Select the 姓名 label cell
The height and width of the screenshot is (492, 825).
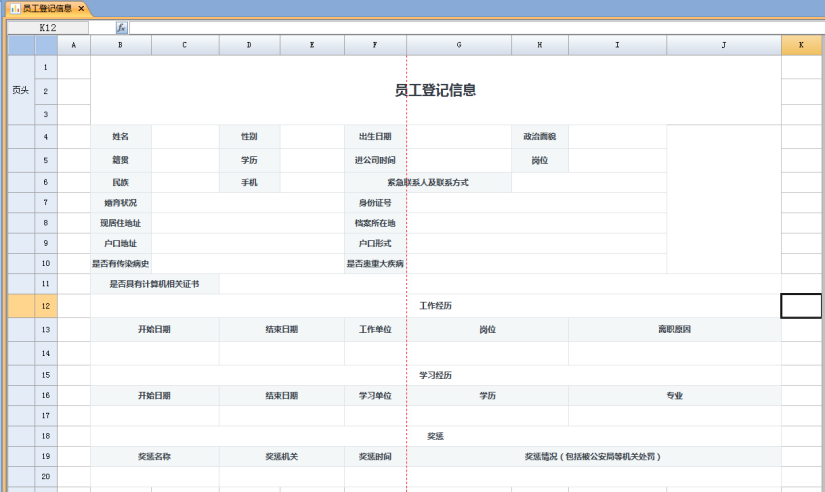pyautogui.click(x=120, y=136)
